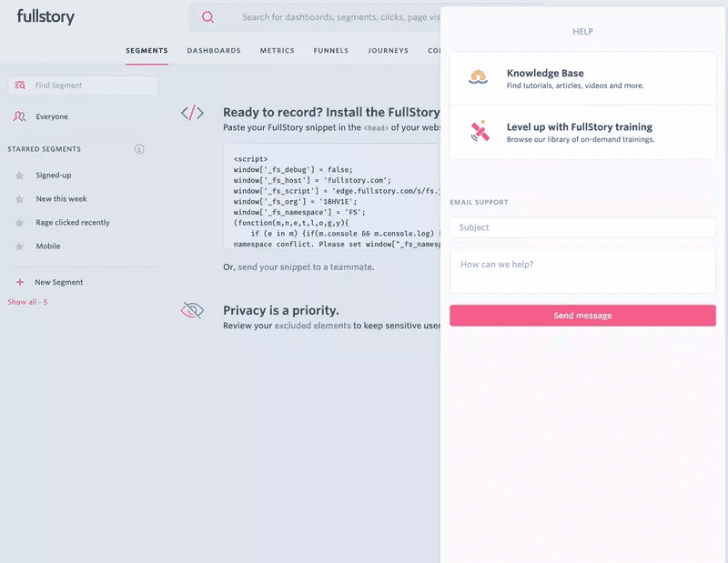The width and height of the screenshot is (728, 563).
Task: Click into the Subject field
Action: click(x=582, y=227)
